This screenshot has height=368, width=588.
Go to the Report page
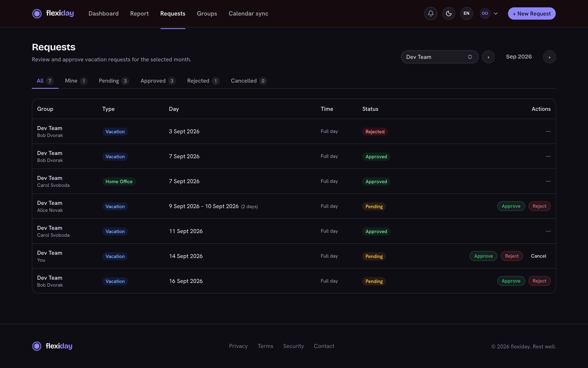pos(139,13)
